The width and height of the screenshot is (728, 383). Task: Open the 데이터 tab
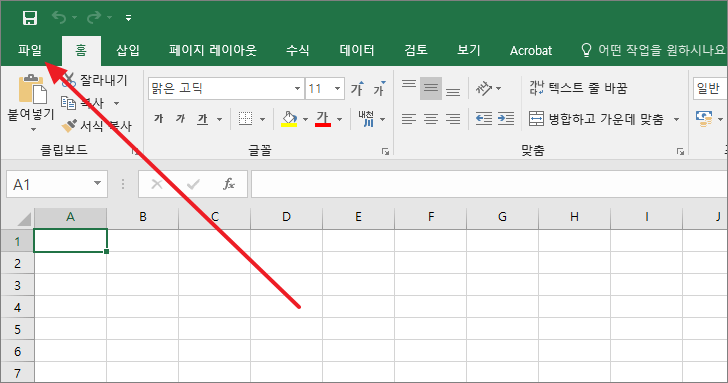pos(357,50)
